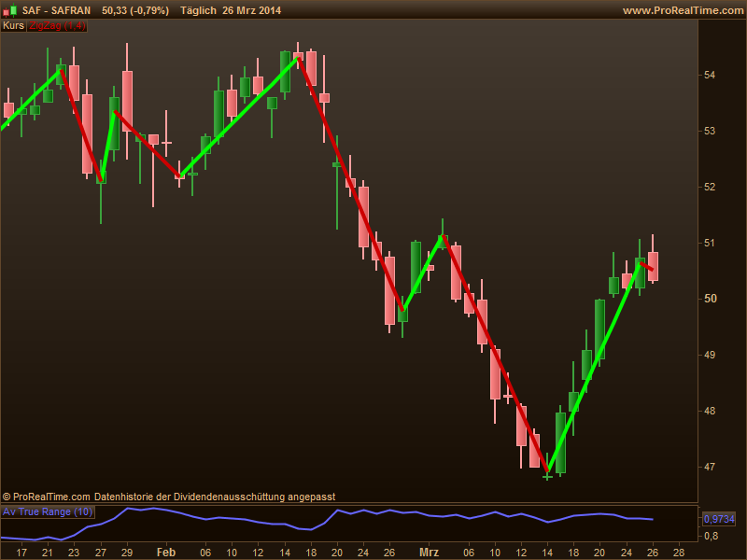Click date label 17 on time axis
The image size is (747, 560).
tap(21, 553)
